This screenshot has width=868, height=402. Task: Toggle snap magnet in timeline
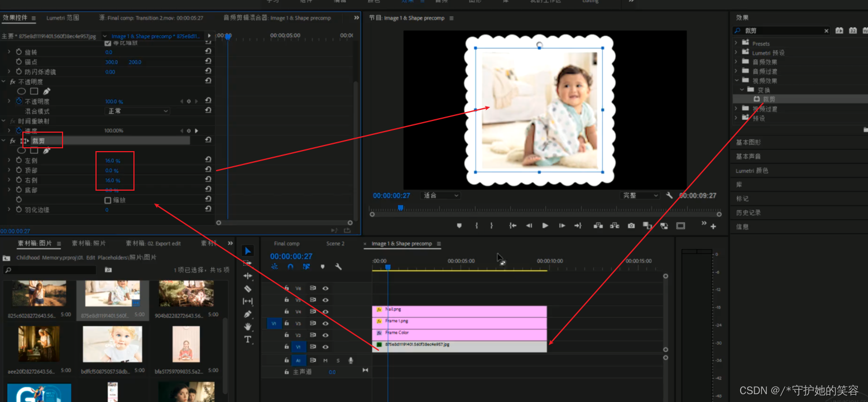(290, 267)
